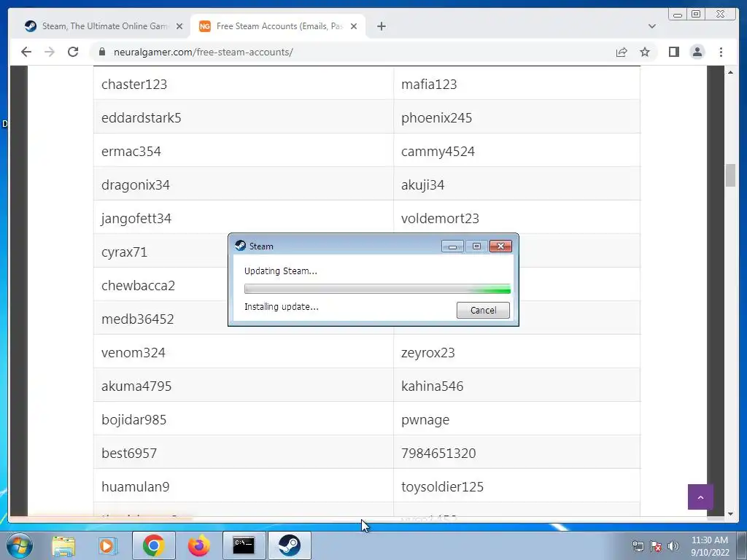Click the chaster123 cell
Image resolution: width=747 pixels, height=560 pixels.
pyautogui.click(x=244, y=83)
